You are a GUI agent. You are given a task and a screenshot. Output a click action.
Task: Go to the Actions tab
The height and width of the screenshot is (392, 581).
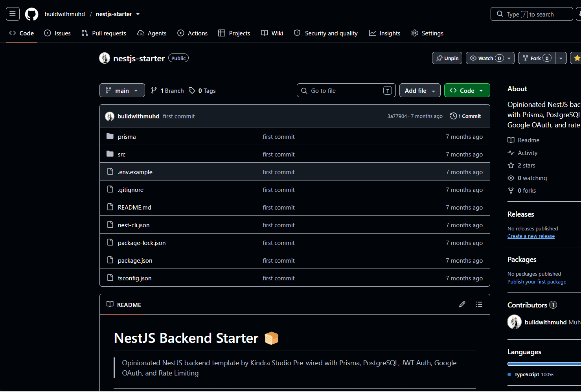tap(192, 33)
